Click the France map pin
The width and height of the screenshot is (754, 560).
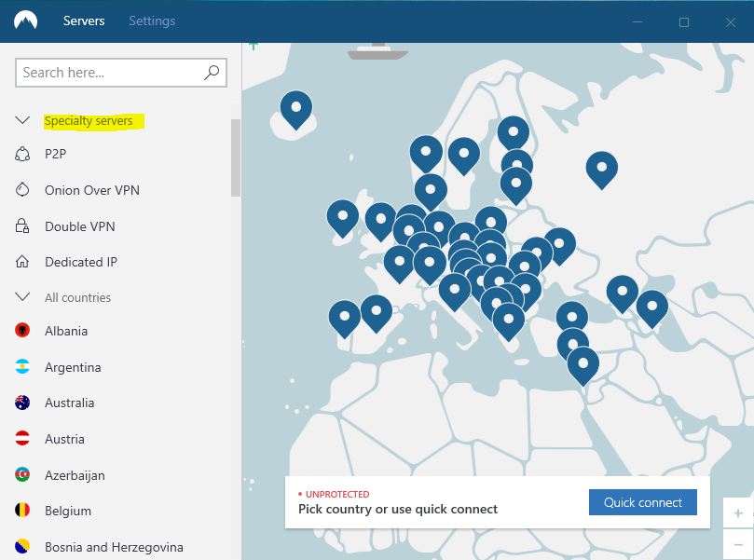pyautogui.click(x=400, y=263)
